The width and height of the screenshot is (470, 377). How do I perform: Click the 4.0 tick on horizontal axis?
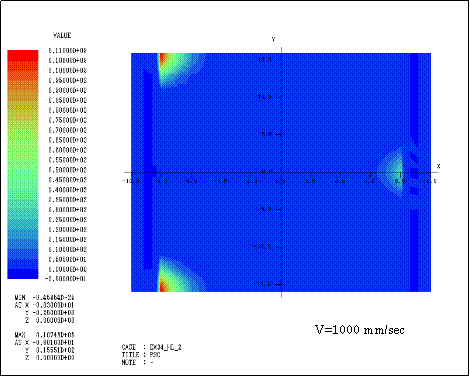340,181
